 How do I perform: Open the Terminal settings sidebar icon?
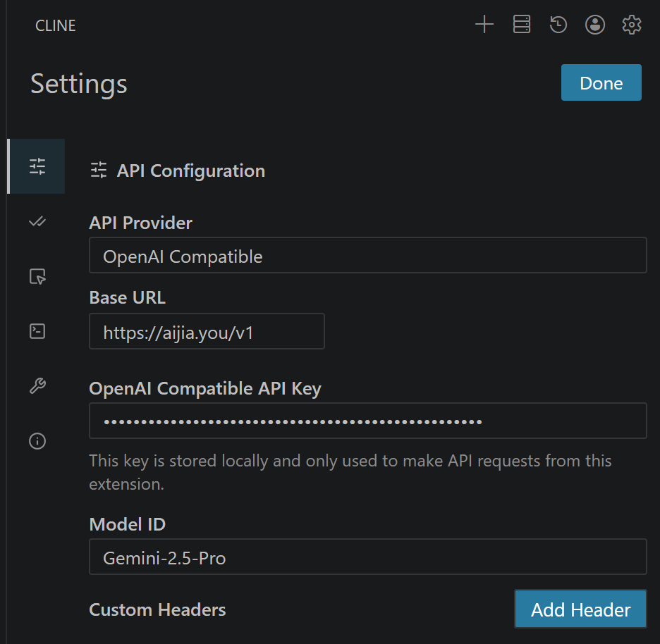click(37, 331)
